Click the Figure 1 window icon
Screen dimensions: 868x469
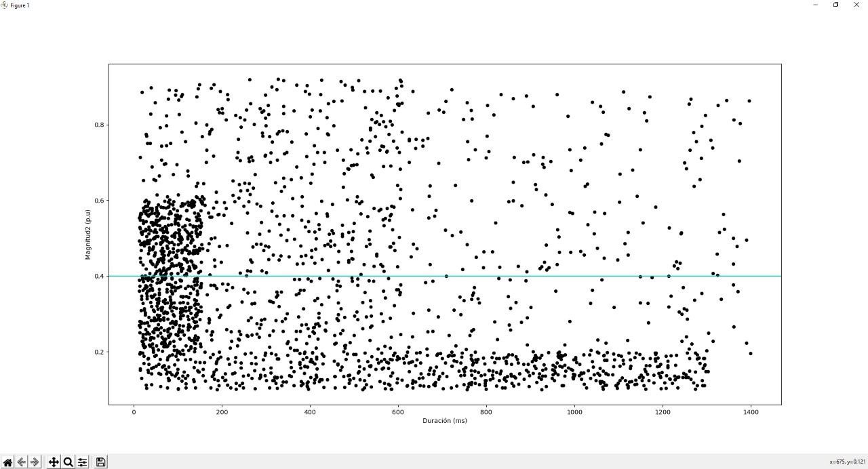5,5
